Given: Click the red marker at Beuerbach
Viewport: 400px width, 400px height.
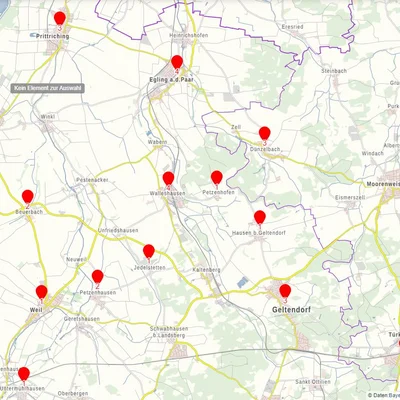Looking at the screenshot, I should [x=28, y=197].
